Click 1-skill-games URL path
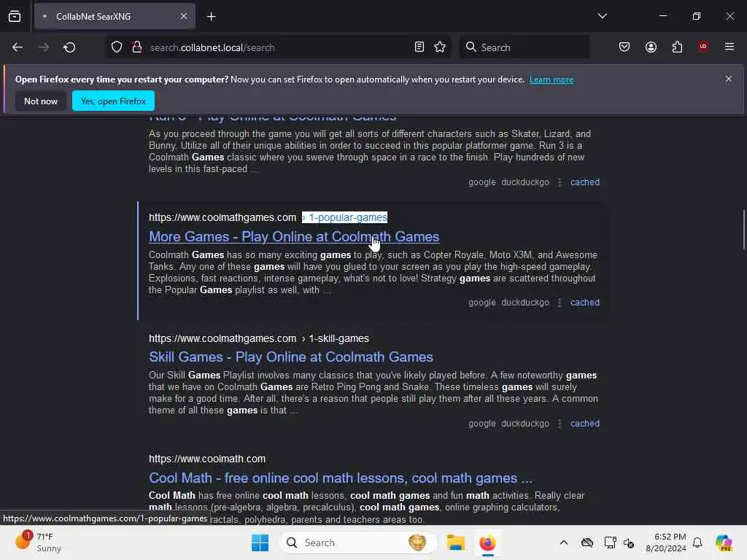 338,338
